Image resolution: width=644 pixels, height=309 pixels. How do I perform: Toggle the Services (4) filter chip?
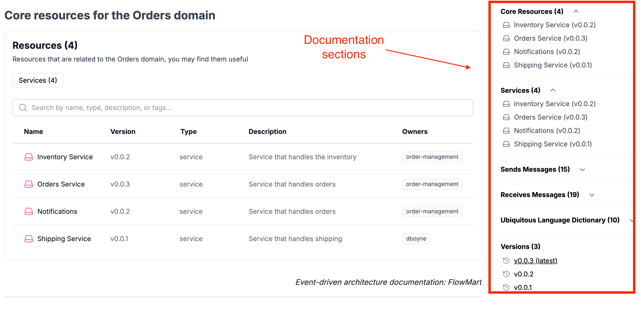(38, 80)
